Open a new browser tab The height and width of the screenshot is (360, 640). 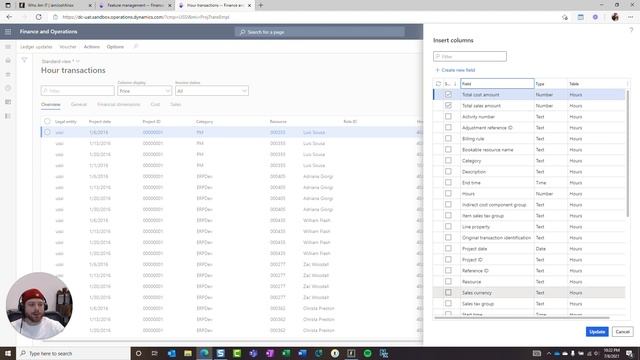point(260,5)
